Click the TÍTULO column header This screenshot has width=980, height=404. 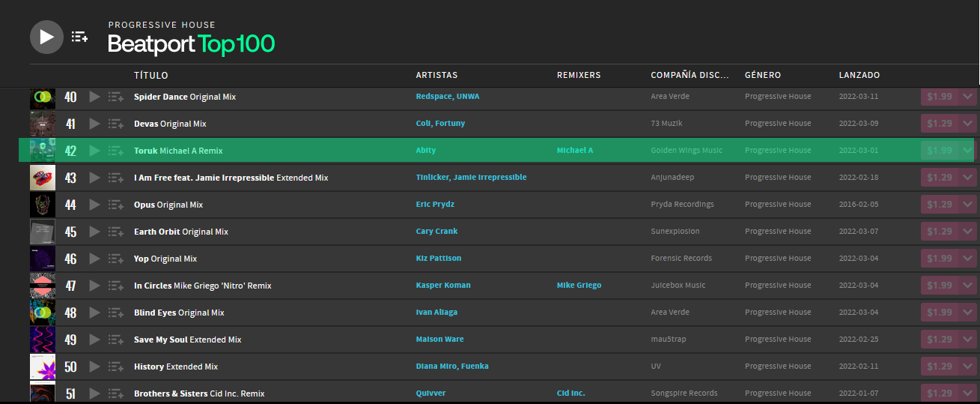pyautogui.click(x=151, y=76)
